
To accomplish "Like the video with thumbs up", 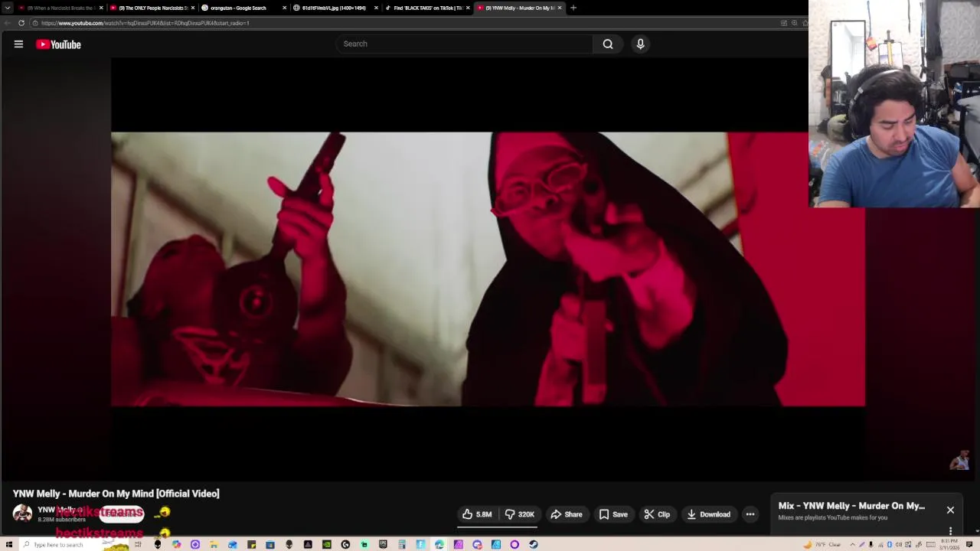I will [x=477, y=514].
